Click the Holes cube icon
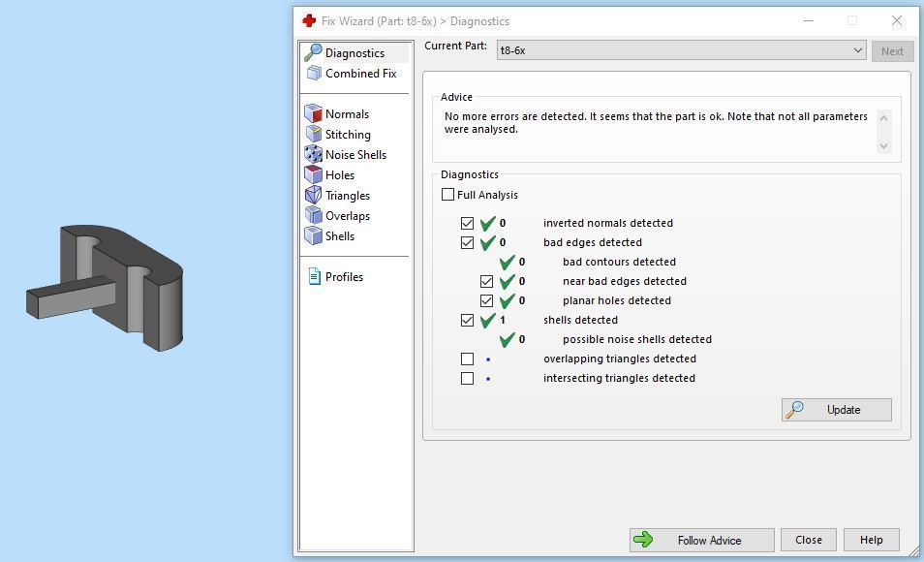 (313, 174)
